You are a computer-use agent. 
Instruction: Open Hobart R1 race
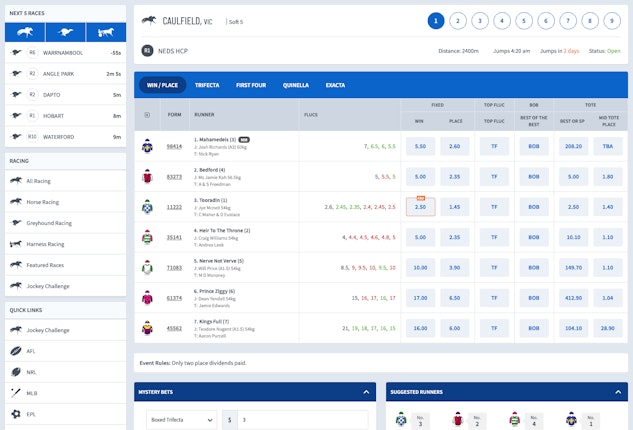65,115
